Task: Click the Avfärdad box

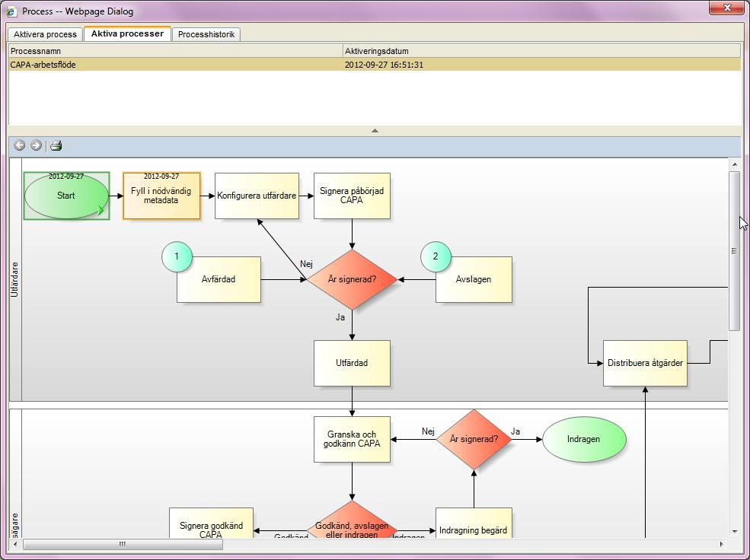Action: tap(219, 279)
